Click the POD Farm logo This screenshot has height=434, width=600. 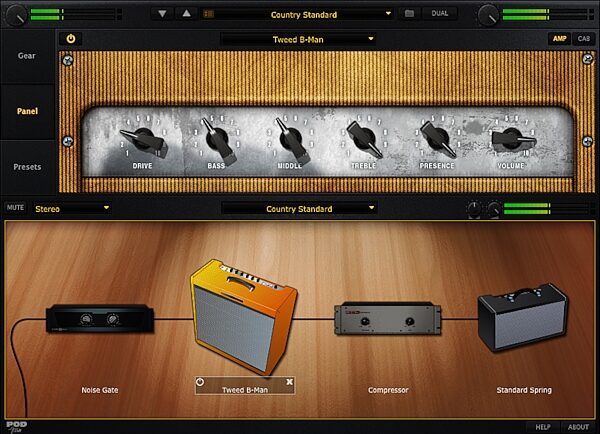[x=16, y=427]
